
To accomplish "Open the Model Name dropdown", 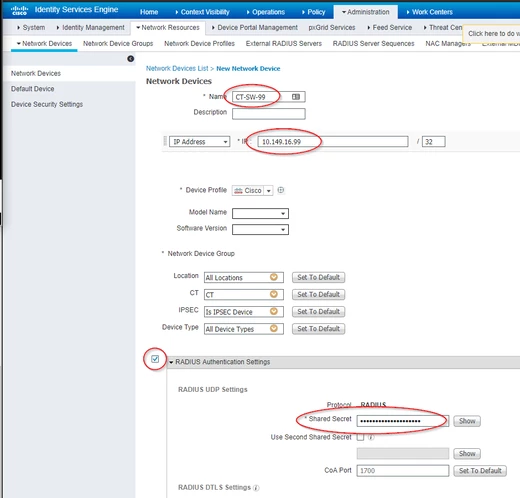I will pos(260,213).
